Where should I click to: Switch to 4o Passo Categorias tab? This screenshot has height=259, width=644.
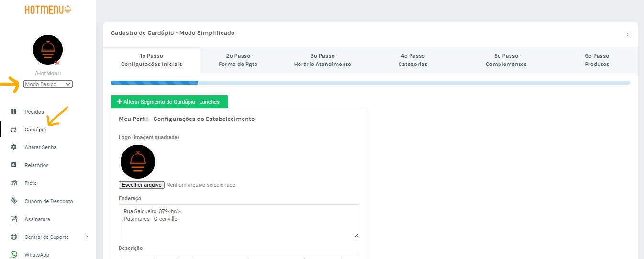413,60
